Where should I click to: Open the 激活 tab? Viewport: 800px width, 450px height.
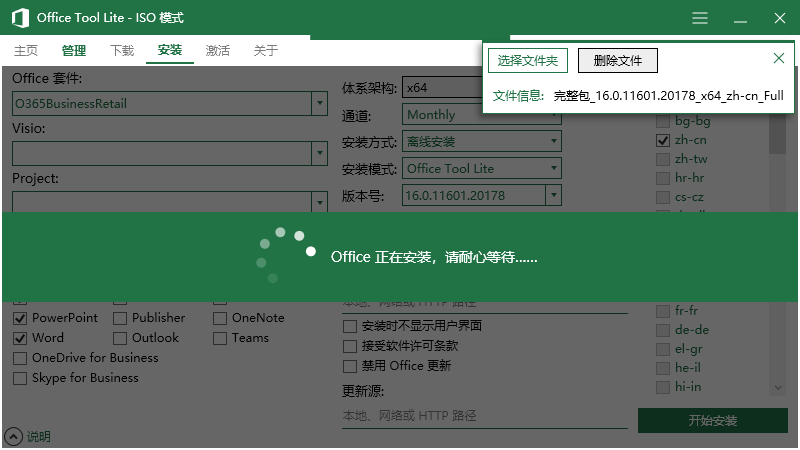(218, 51)
